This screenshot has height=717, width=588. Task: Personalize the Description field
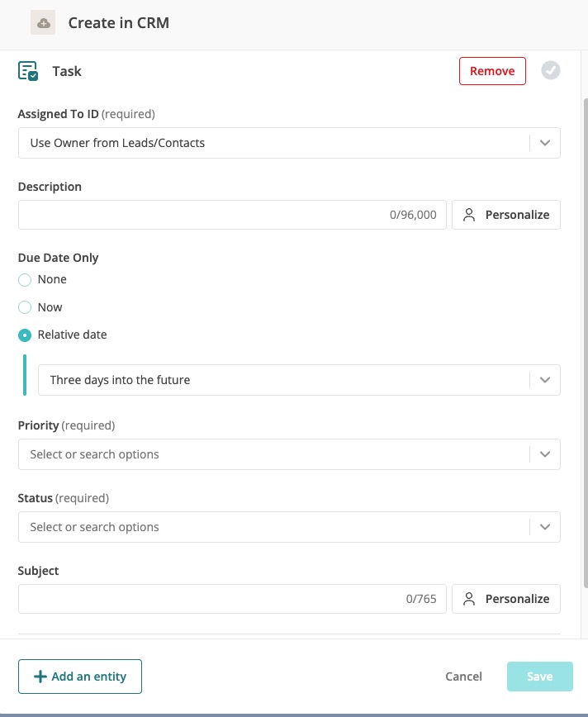click(506, 215)
